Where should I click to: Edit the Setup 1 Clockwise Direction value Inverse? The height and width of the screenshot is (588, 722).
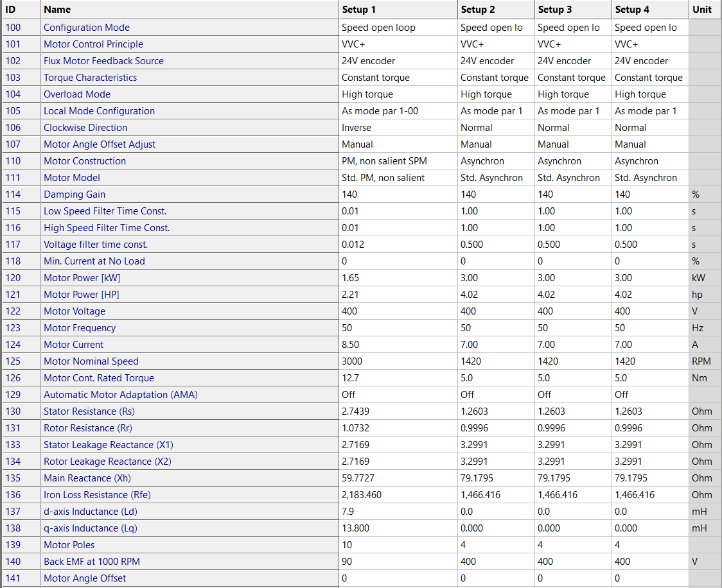[x=357, y=128]
